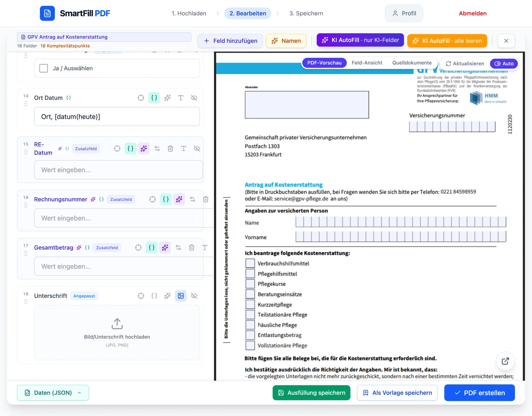Run KI AutoFill nur KI-Felder
Image resolution: width=532 pixels, height=416 pixels.
[360, 40]
